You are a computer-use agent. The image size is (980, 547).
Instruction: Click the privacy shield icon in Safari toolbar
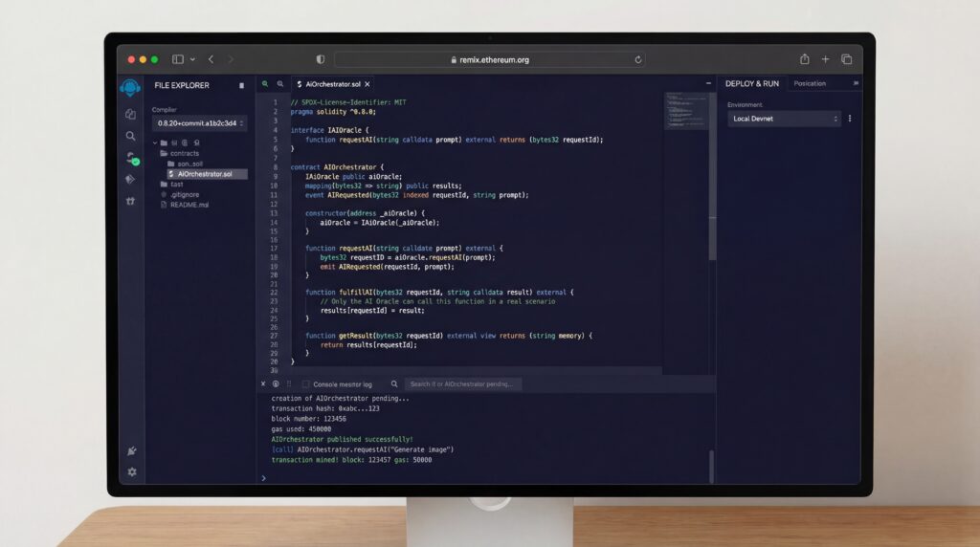coord(320,59)
